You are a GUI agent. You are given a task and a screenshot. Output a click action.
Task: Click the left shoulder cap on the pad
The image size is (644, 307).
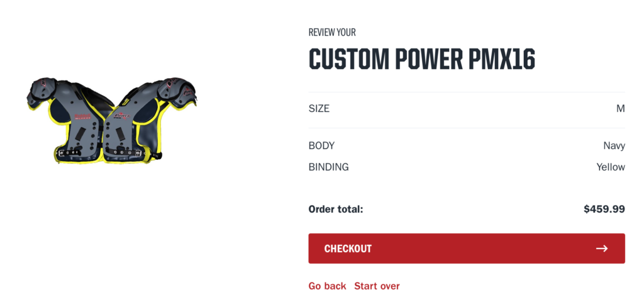[x=41, y=91]
